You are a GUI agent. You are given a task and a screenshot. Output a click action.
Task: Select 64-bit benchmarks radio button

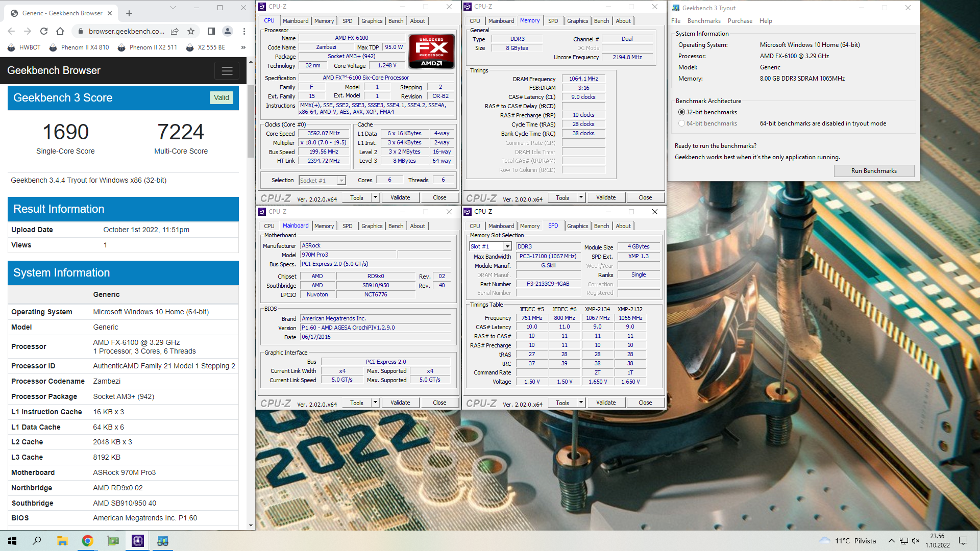click(x=681, y=123)
